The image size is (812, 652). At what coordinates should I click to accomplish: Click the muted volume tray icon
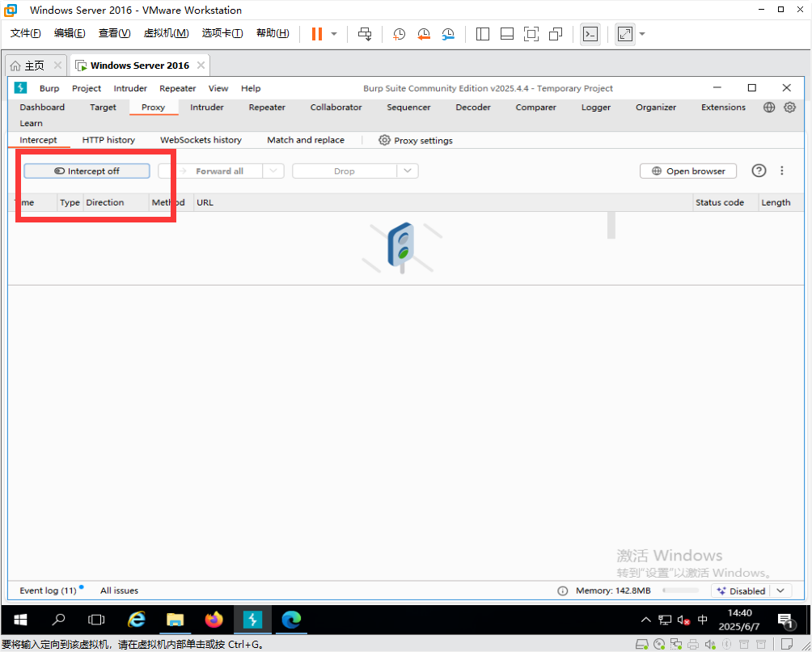683,620
